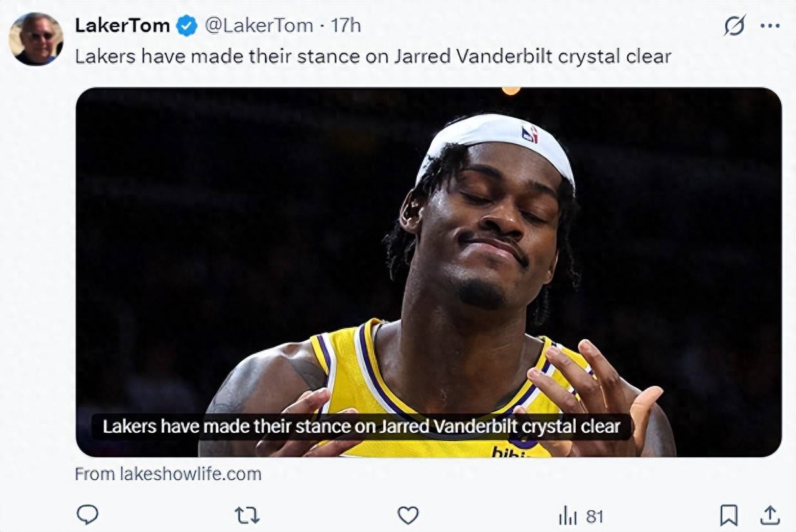The height and width of the screenshot is (532, 796).
Task: Open the Jarred Vanderbilt article photo
Action: click(x=428, y=258)
